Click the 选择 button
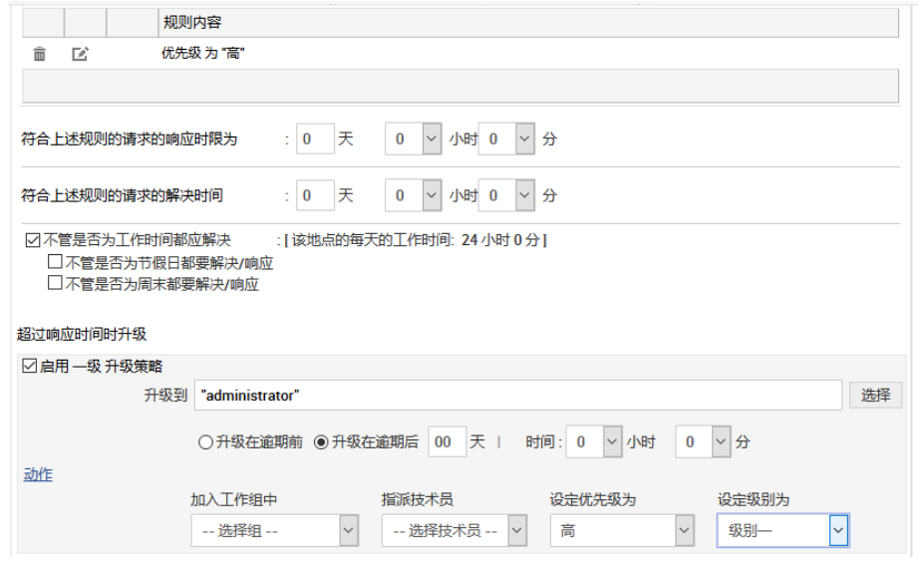 tap(875, 395)
